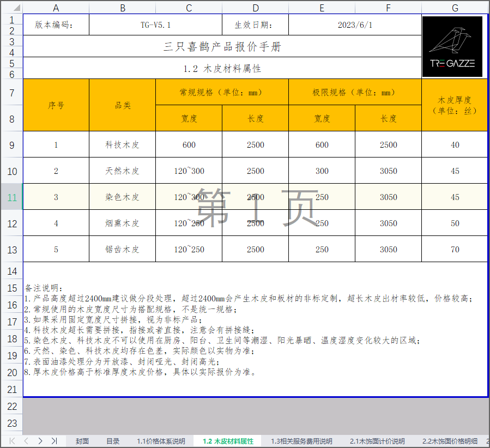Viewport: 490px width, 448px height.
Task: Select limit length 3050 for 锯齿木皮
Action: click(x=388, y=249)
